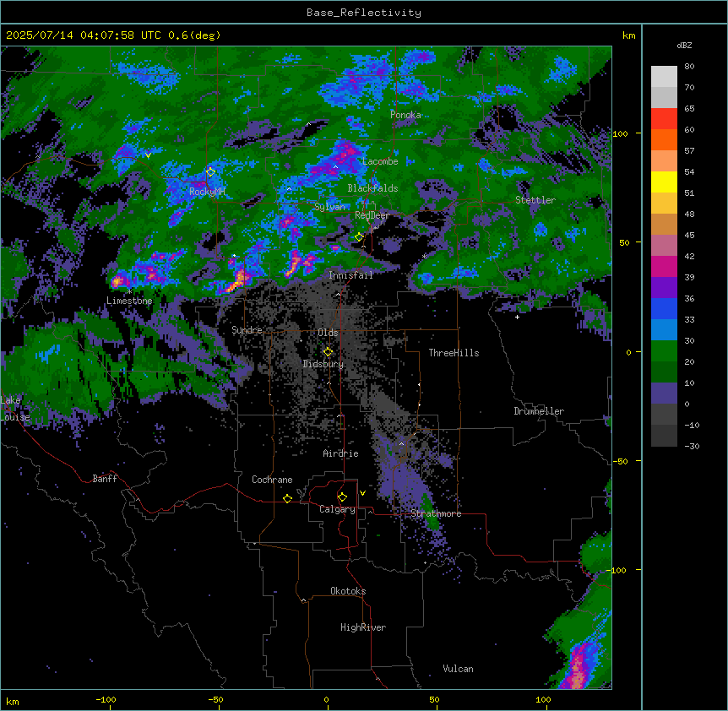Screen dimensions: 728x711
Task: Click the Olds label
Action: (x=328, y=333)
